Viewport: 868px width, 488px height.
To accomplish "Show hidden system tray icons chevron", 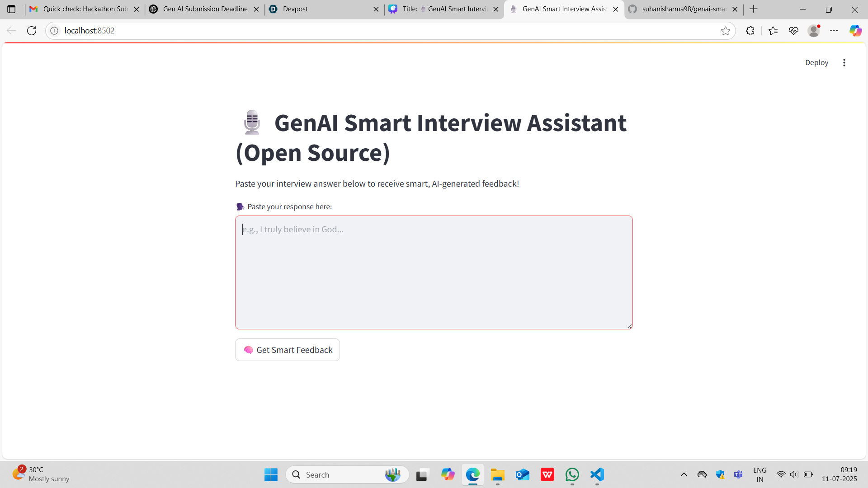I will [x=684, y=474].
